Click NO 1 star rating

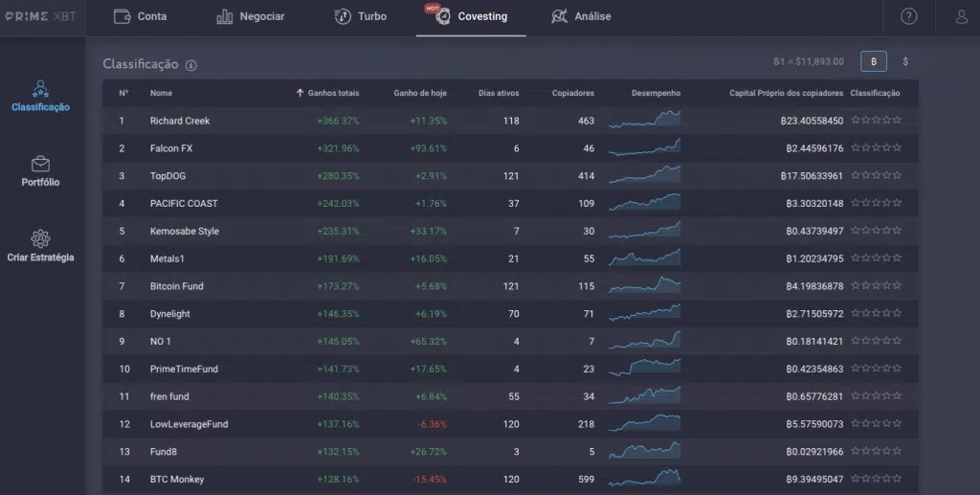877,341
